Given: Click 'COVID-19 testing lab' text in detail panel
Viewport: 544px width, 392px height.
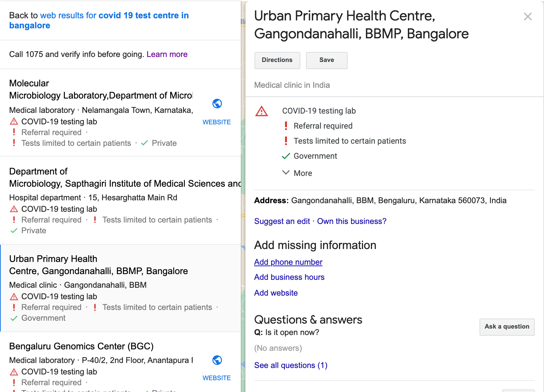Looking at the screenshot, I should click(319, 111).
